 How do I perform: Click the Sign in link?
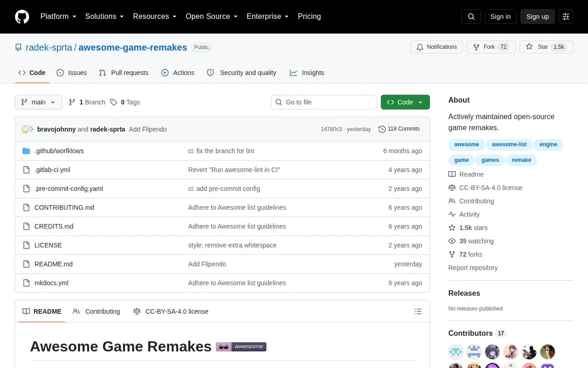500,17
